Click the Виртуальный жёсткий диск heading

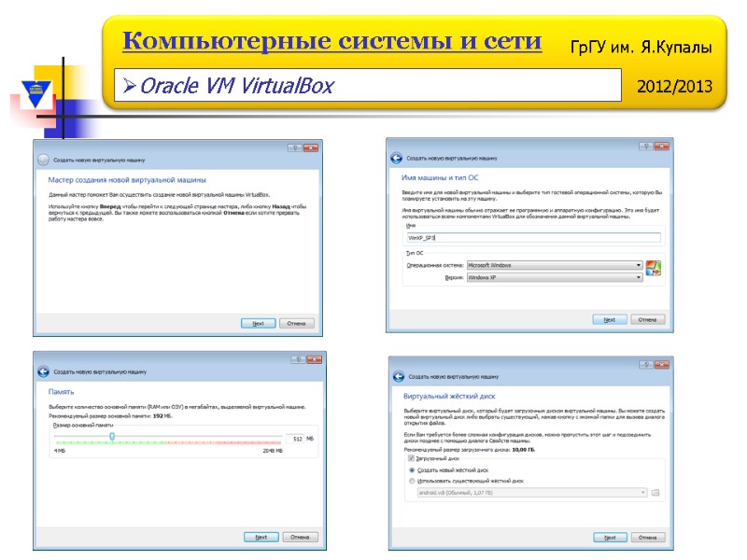coord(449,396)
